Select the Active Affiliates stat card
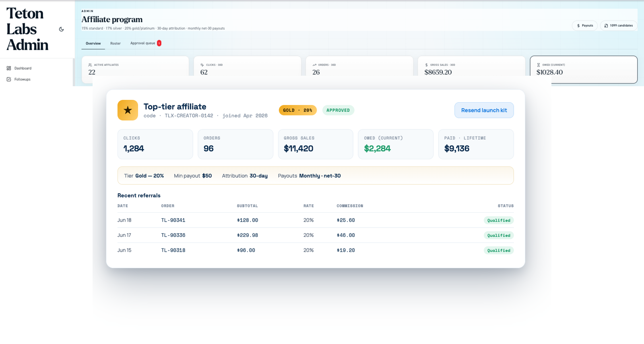Viewport: 644px width, 344px height. pos(135,66)
